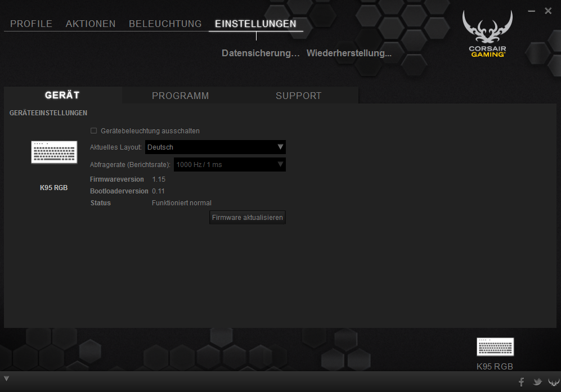Click the Status label
561x392 pixels.
(x=101, y=203)
